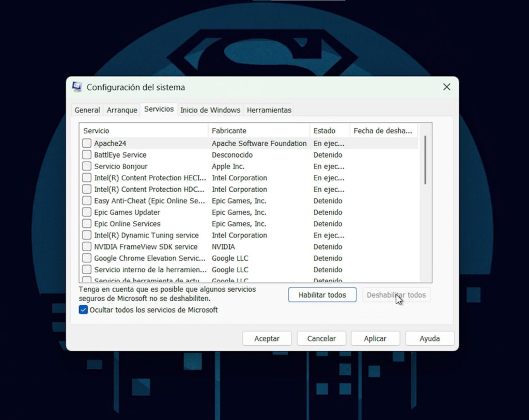
Task: Sort services by the Fabricante column
Action: click(258, 130)
